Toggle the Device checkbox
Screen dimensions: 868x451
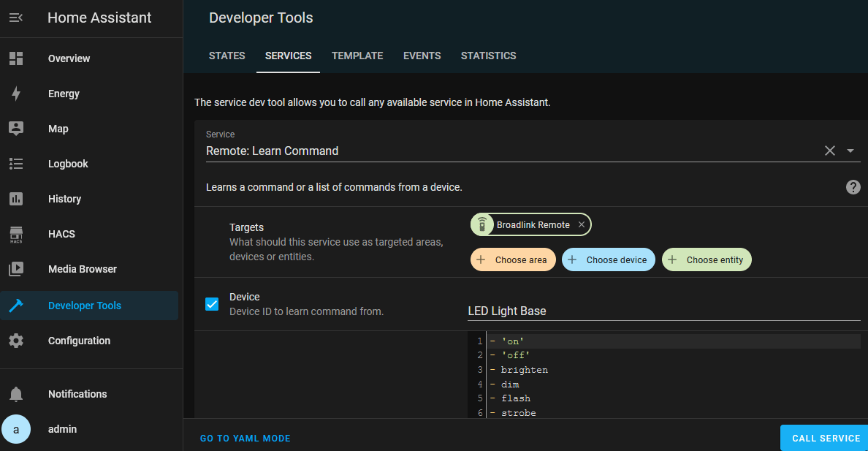[212, 303]
